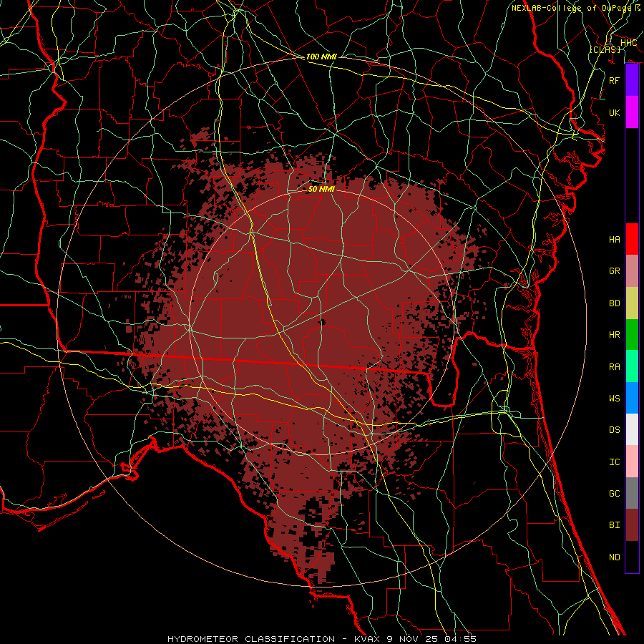Click the BD yellow legend swatch
This screenshot has width=644, height=644.
pos(632,303)
